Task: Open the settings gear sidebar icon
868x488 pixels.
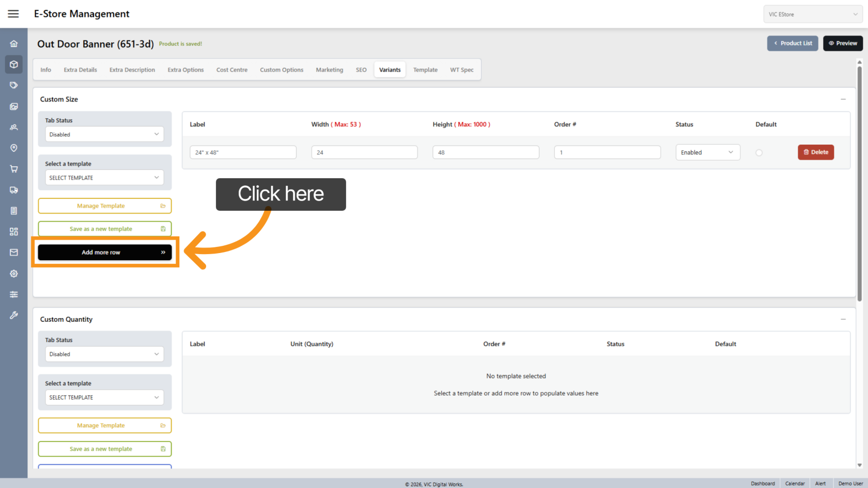Action: 14,274
